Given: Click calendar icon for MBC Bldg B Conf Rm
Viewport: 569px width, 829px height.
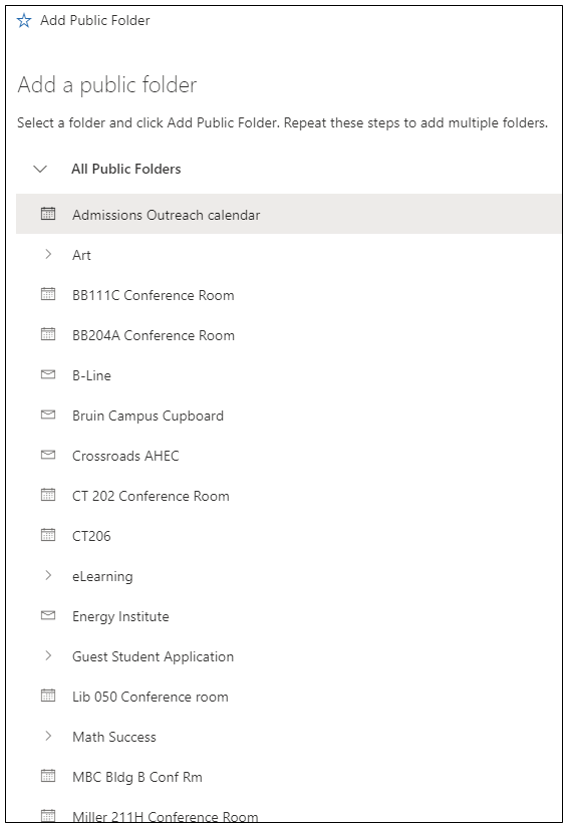Looking at the screenshot, I should click(x=48, y=776).
